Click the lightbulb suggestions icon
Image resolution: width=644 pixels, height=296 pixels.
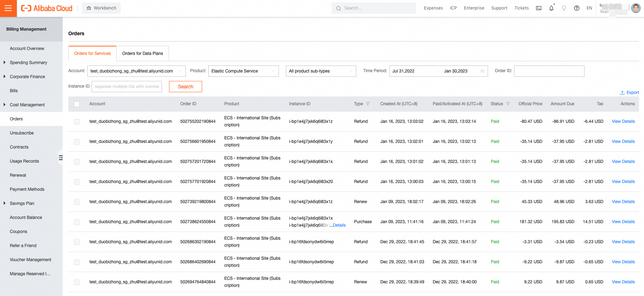pyautogui.click(x=564, y=8)
